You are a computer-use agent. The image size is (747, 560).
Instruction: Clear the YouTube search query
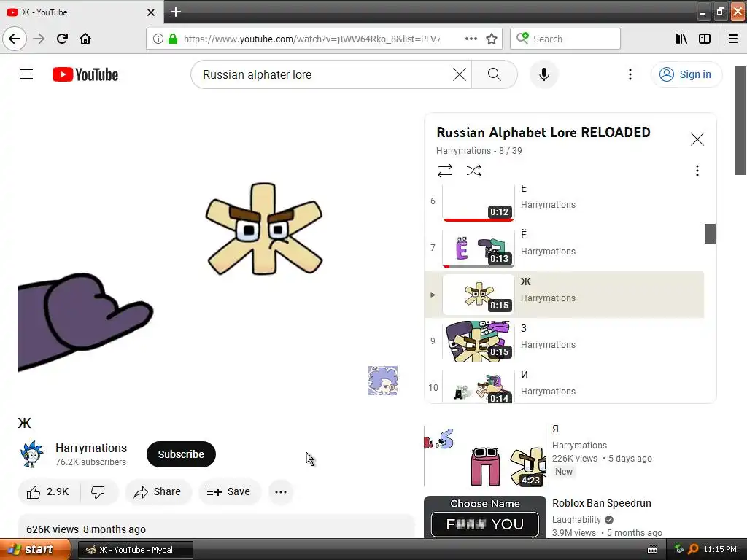[460, 74]
